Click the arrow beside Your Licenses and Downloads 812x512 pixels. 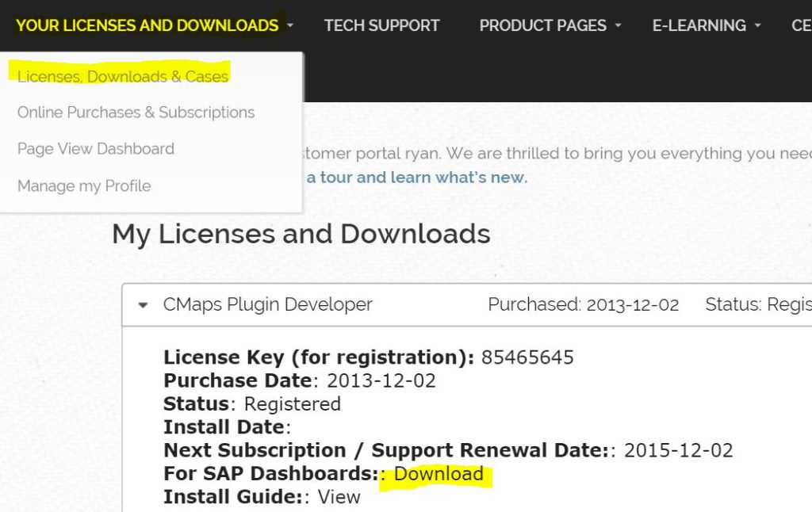click(x=290, y=25)
